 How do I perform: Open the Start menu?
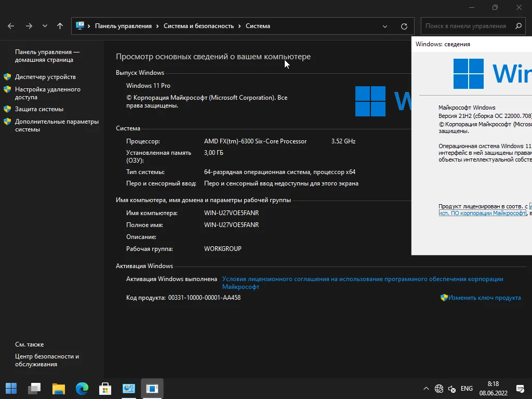coord(11,388)
